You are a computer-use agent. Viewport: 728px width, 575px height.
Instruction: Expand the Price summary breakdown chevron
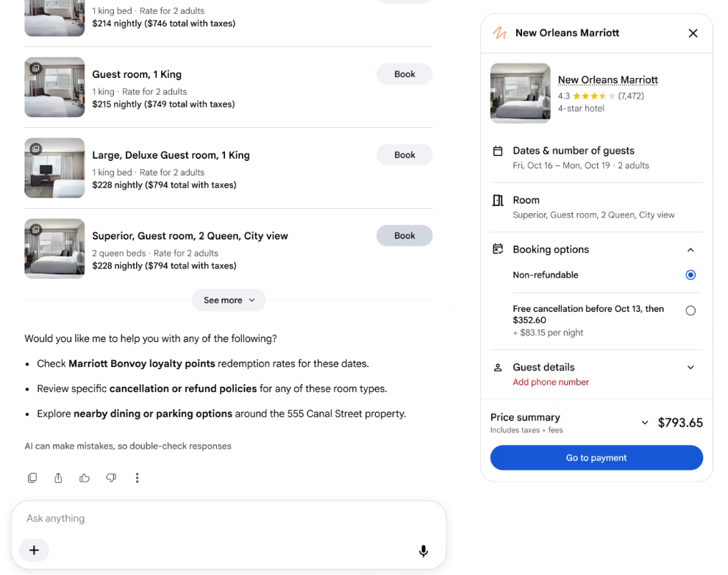[x=645, y=422]
